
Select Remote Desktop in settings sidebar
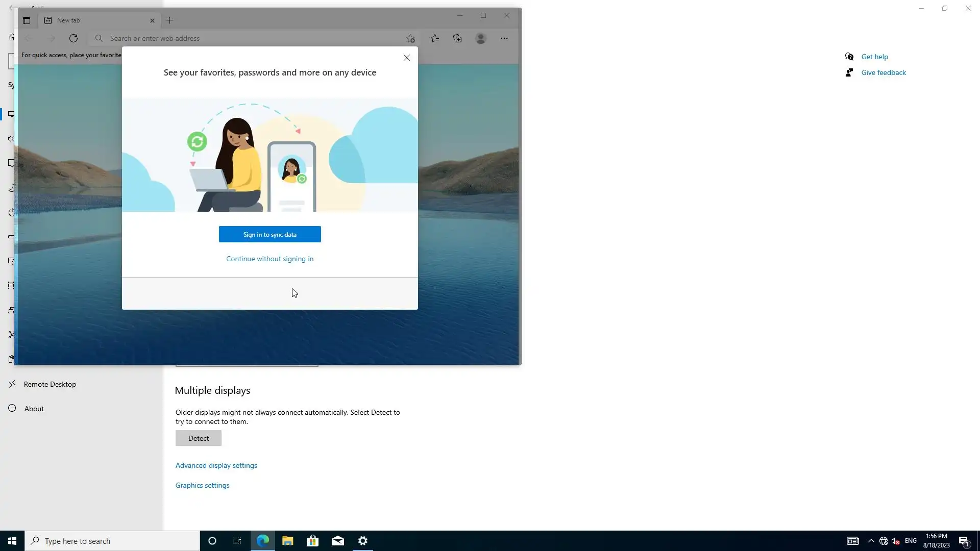[x=50, y=384]
